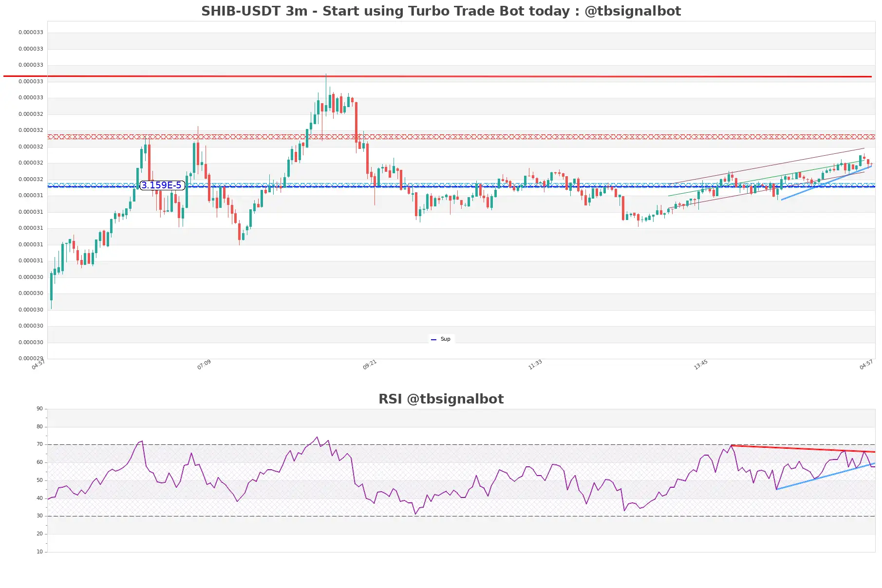Click the RSI axis value 80
This screenshot has height=588, width=882.
pyautogui.click(x=39, y=426)
